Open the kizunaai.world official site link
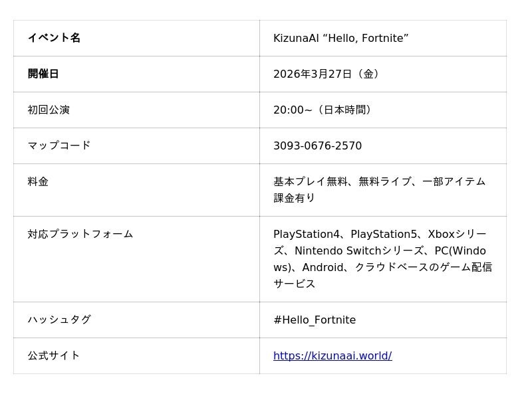 pos(332,355)
